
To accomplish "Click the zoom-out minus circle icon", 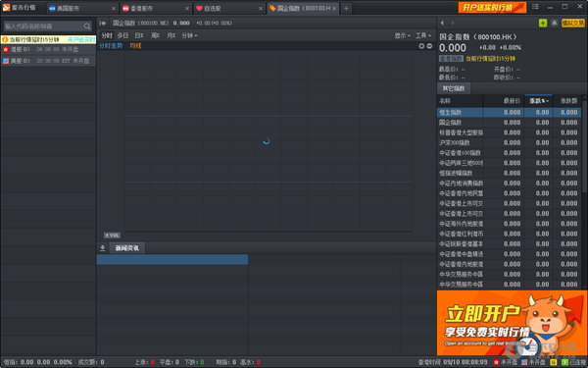I will pos(429,46).
